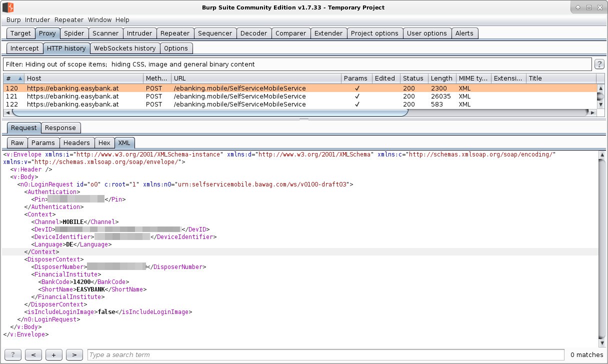Sort by Length column header
608x364 pixels.
tap(441, 78)
